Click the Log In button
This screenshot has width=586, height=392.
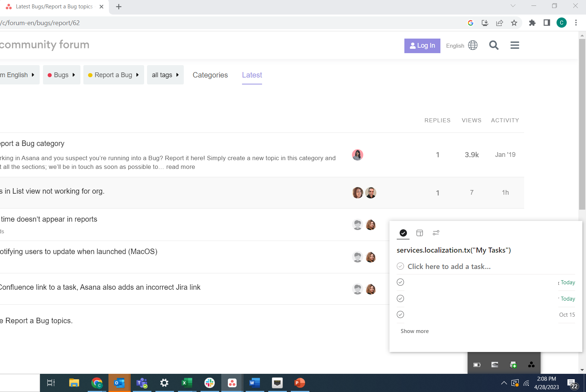click(x=422, y=45)
